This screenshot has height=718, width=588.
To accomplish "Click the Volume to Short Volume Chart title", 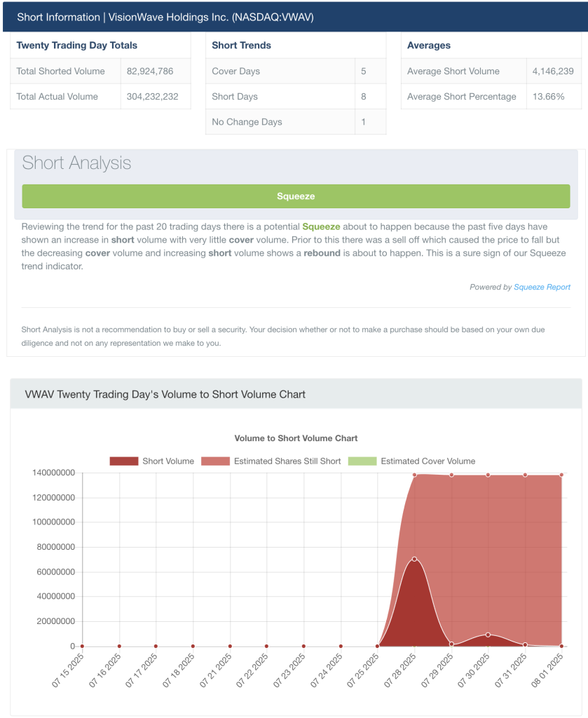I will pyautogui.click(x=296, y=438).
